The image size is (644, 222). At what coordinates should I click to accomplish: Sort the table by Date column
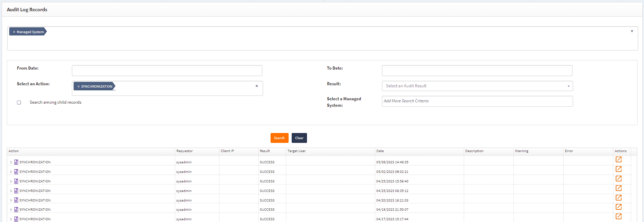(380, 151)
